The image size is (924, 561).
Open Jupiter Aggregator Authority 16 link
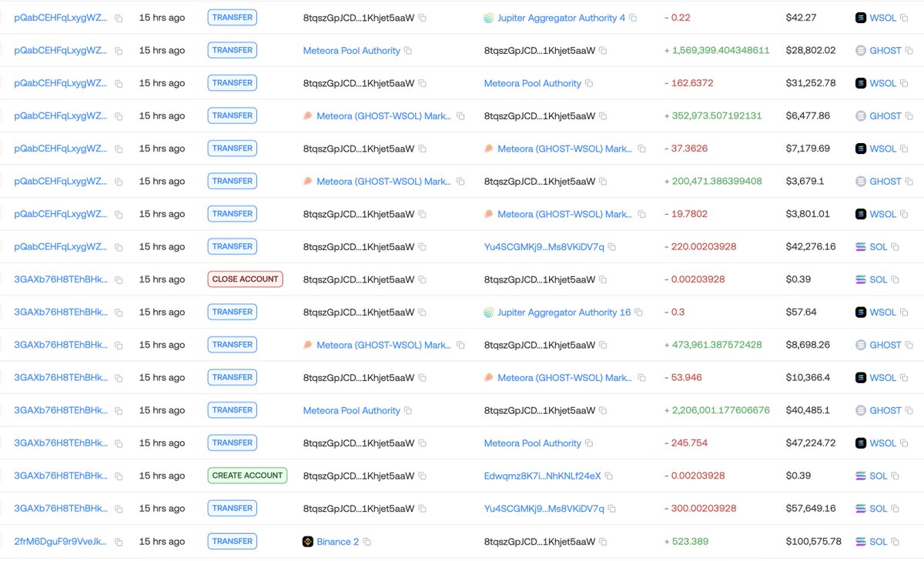(x=564, y=312)
